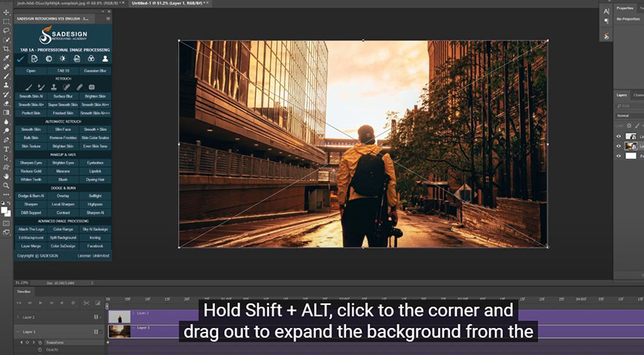Click the foreground color swatch
Viewport: 644px width, 355px height.
[4, 210]
